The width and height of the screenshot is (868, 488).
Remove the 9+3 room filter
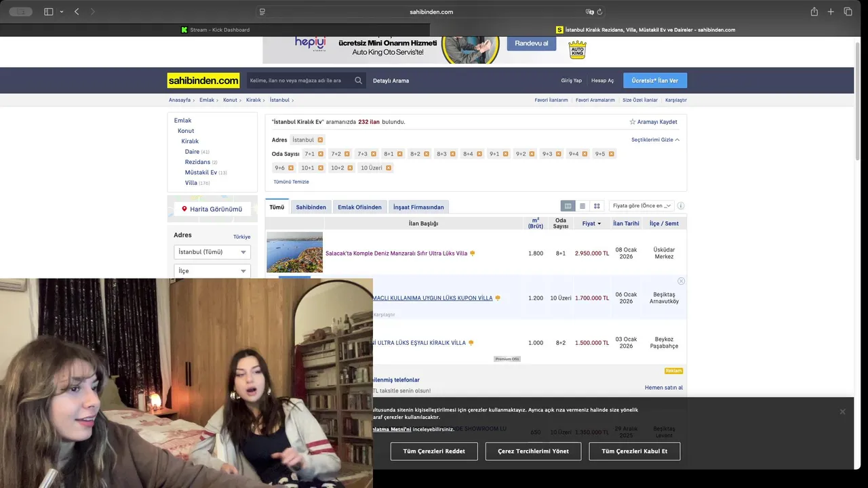click(559, 154)
